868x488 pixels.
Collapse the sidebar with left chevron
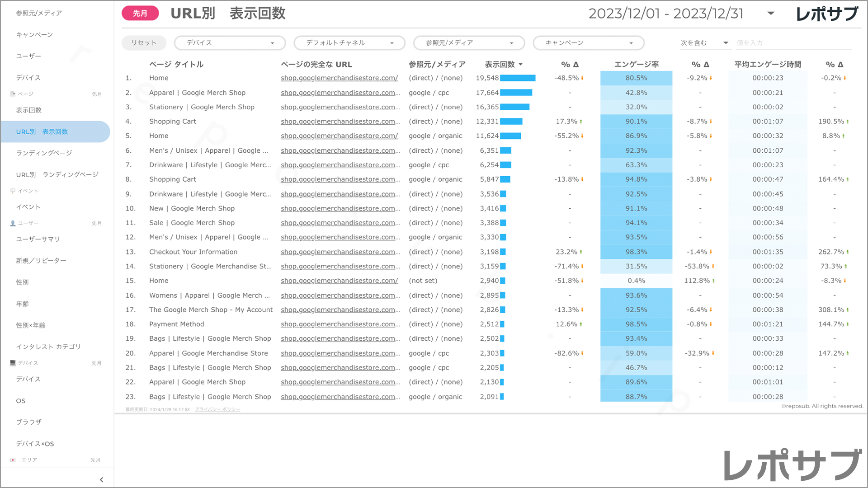[101, 480]
